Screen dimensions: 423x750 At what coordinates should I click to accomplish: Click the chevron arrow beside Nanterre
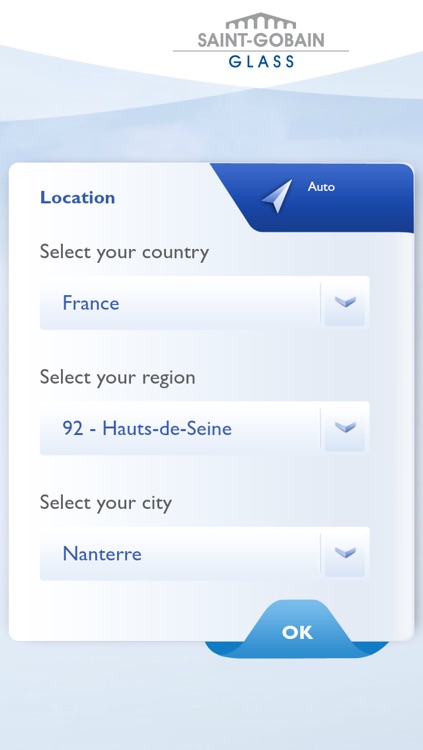[345, 553]
